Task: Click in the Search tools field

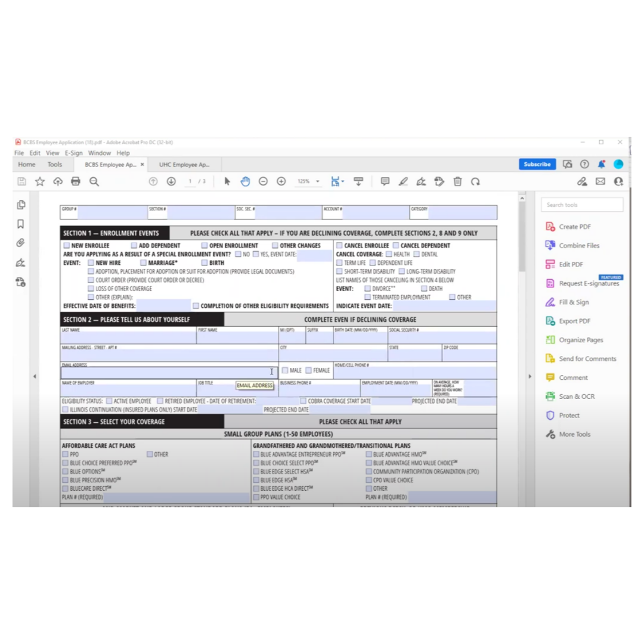Action: (582, 205)
